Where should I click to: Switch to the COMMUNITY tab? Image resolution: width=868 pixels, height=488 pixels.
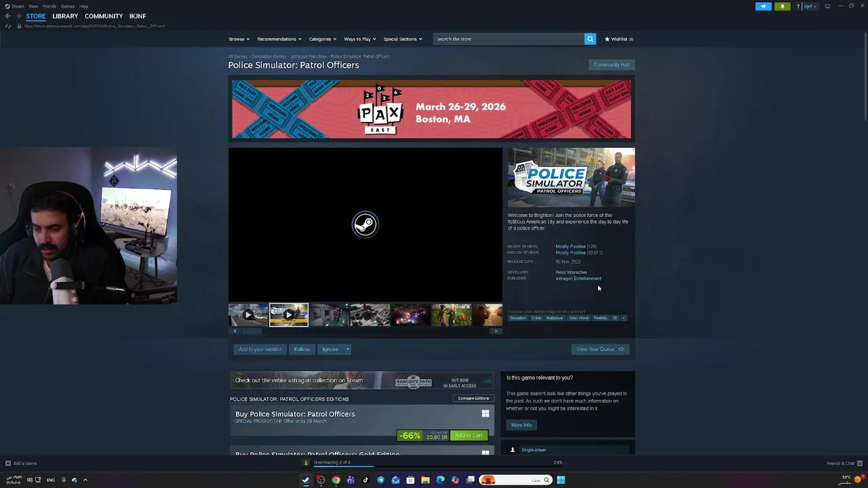pos(104,16)
